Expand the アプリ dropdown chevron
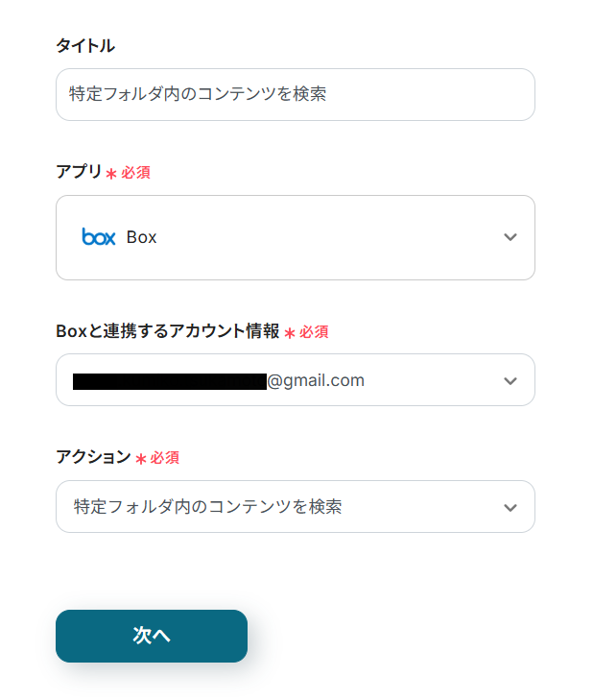The width and height of the screenshot is (593, 700). click(x=510, y=237)
